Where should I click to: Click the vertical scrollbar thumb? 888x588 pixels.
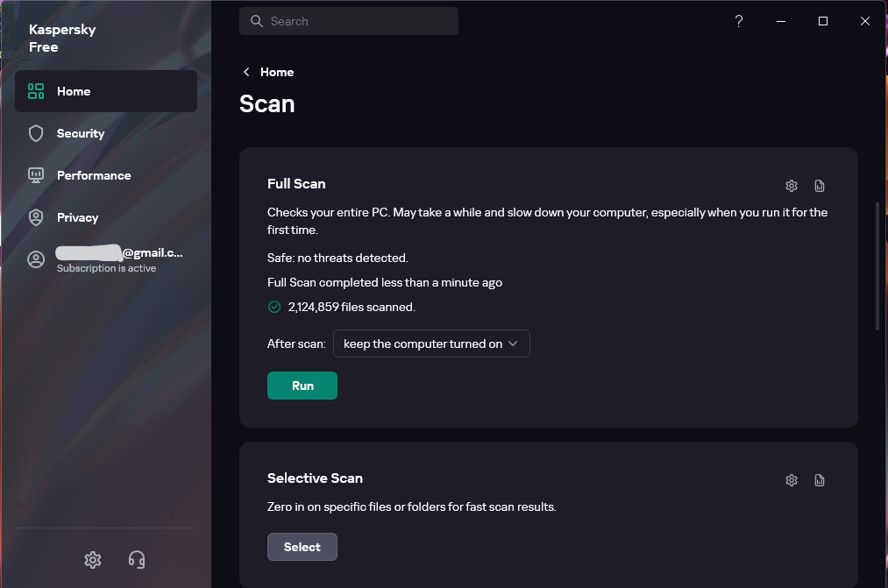pos(877,266)
